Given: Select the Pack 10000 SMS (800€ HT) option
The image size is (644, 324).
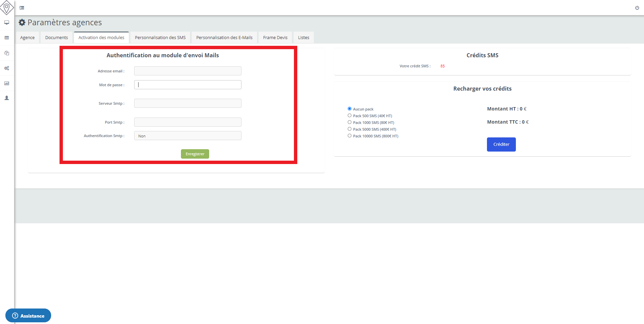Looking at the screenshot, I should point(349,135).
